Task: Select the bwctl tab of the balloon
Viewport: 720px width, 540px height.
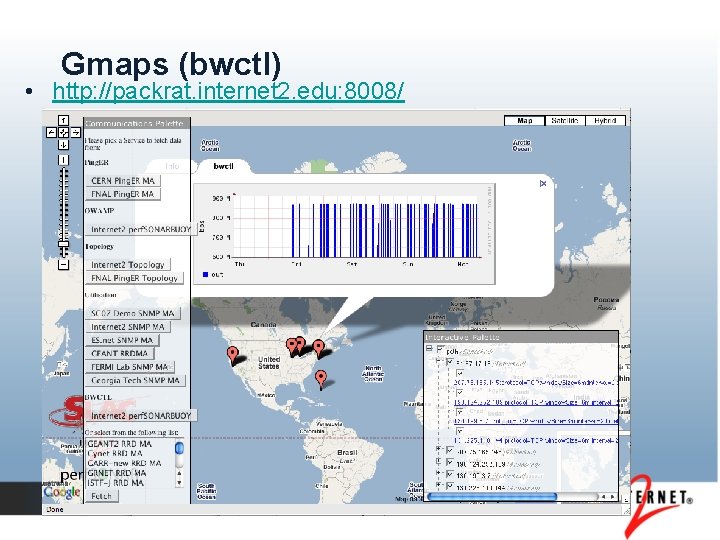Action: 224,166
